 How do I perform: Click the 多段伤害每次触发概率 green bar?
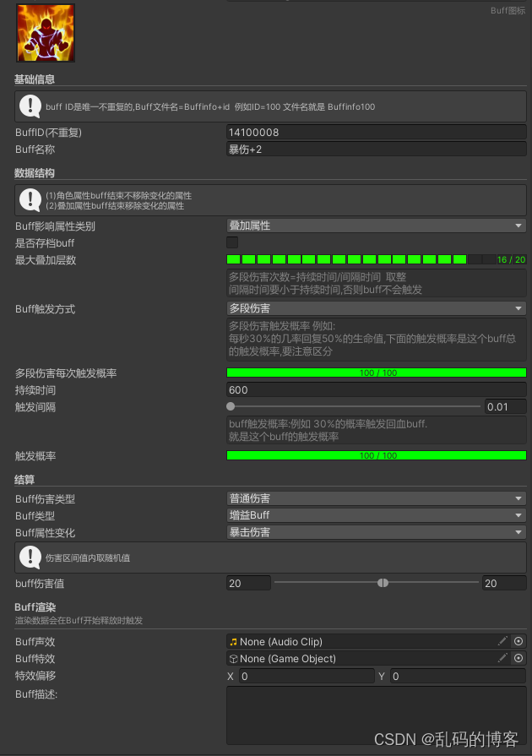[x=377, y=373]
